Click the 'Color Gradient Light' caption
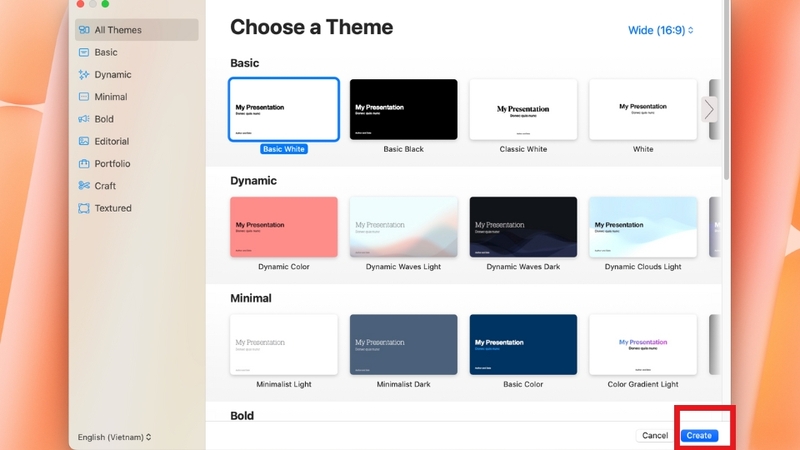 tap(643, 384)
